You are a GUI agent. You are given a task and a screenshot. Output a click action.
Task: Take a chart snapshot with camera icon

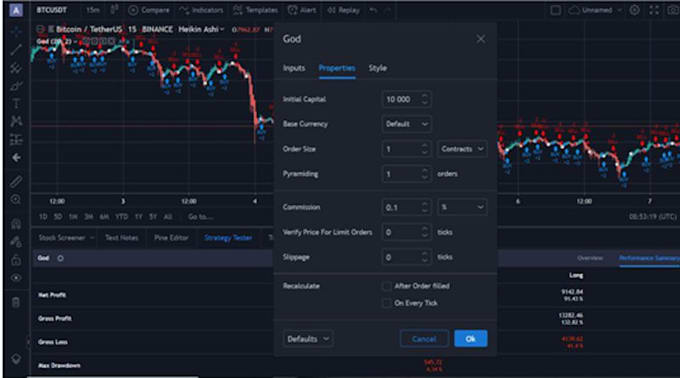pyautogui.click(x=673, y=10)
